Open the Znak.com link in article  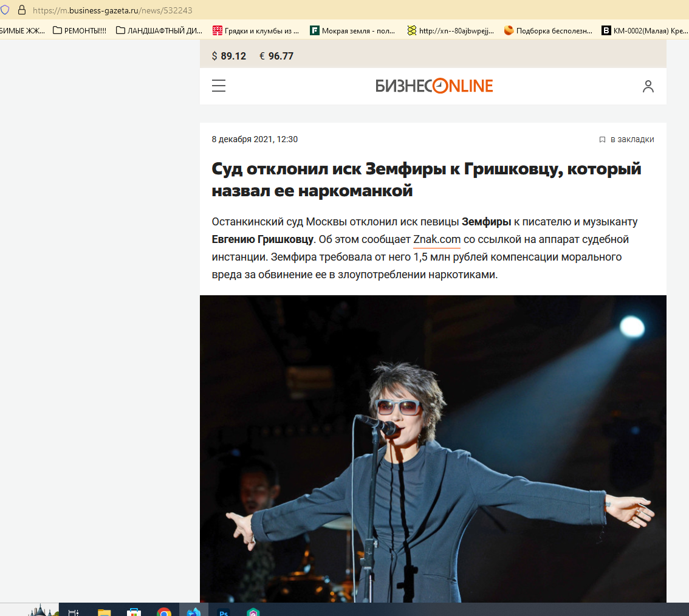(437, 239)
